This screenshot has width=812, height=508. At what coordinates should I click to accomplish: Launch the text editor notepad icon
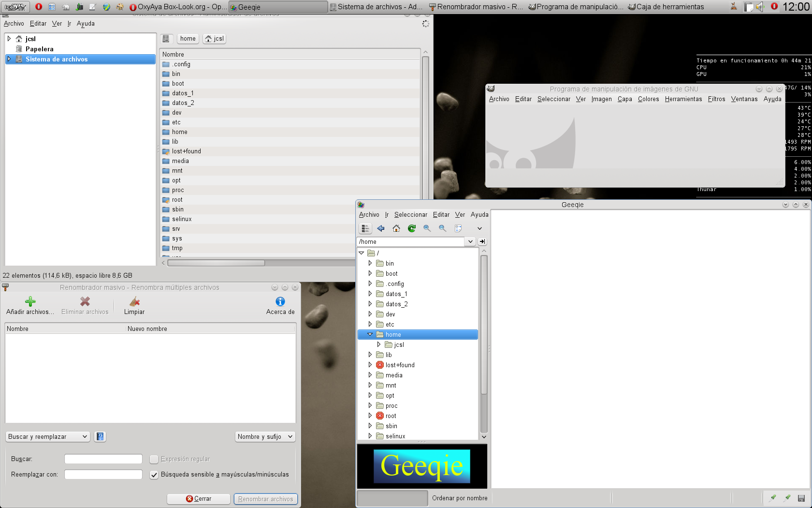click(x=93, y=7)
